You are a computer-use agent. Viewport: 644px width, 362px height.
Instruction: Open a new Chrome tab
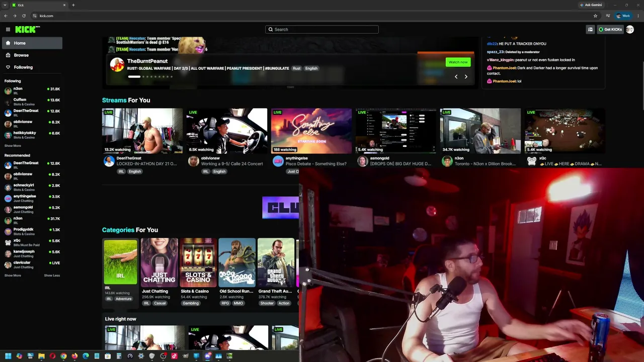(x=73, y=5)
